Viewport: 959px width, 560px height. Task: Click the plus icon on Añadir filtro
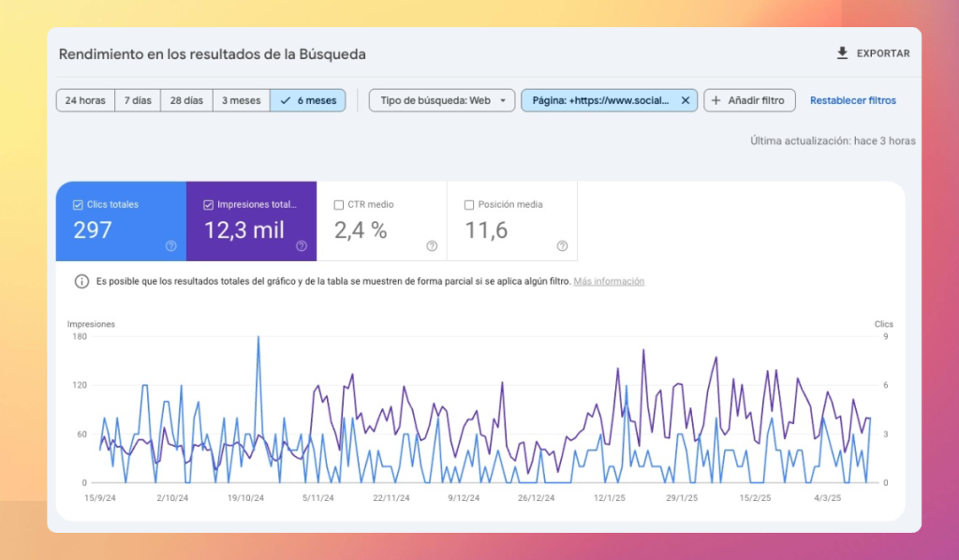(x=716, y=100)
